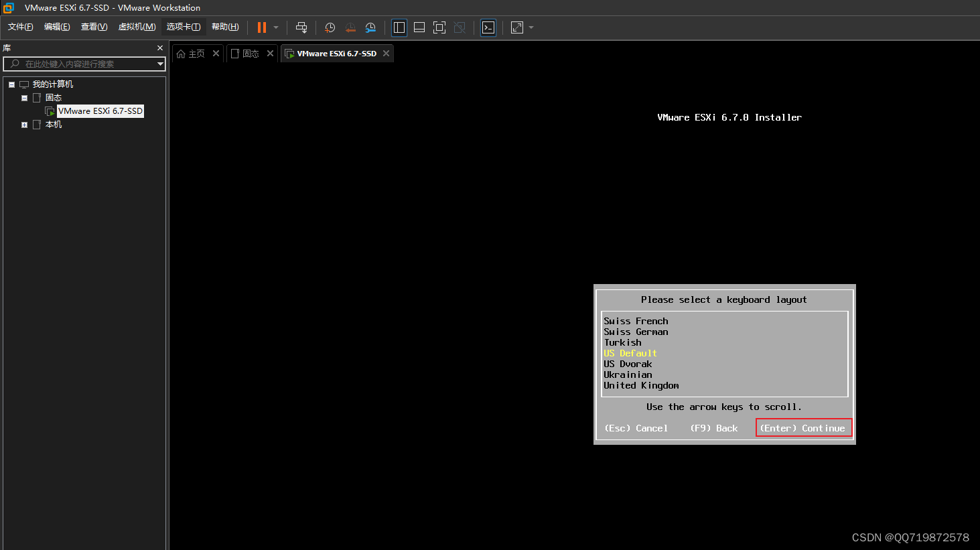Click the VMware ESXi 6.7.0 Installer heading
The height and width of the screenshot is (550, 980).
(729, 117)
